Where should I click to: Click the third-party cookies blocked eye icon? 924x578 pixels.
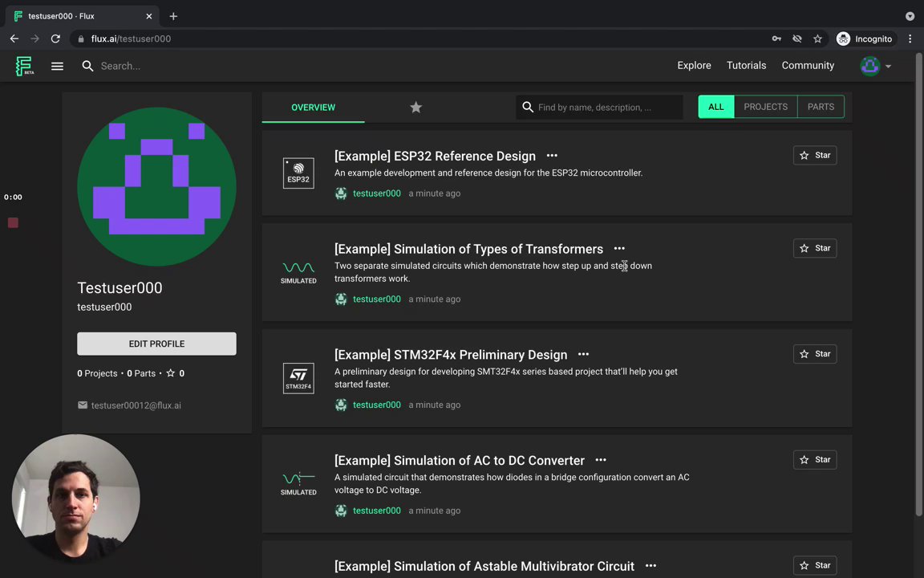(796, 39)
